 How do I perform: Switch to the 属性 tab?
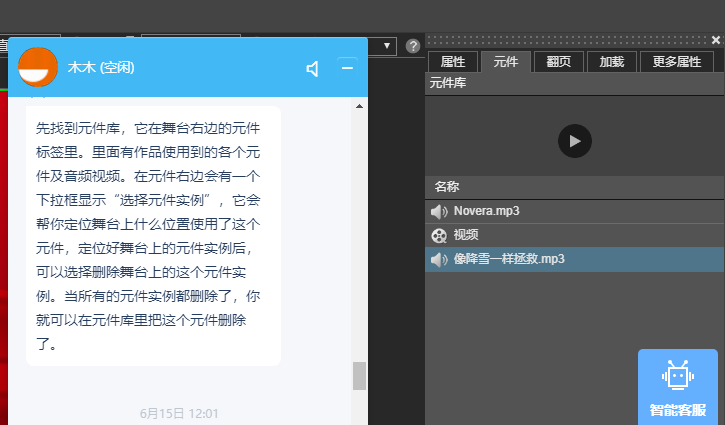(453, 62)
